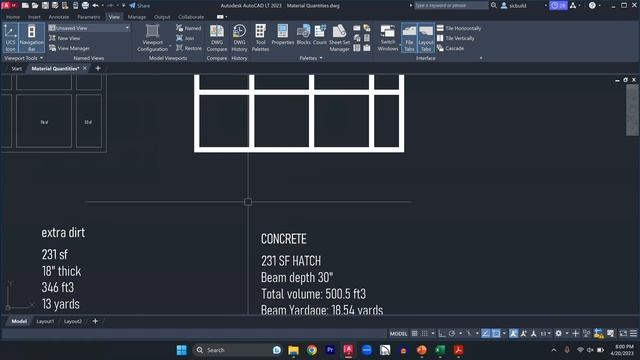Click the Windows taskbar Search box
This screenshot has width=640, height=360.
tap(237, 350)
